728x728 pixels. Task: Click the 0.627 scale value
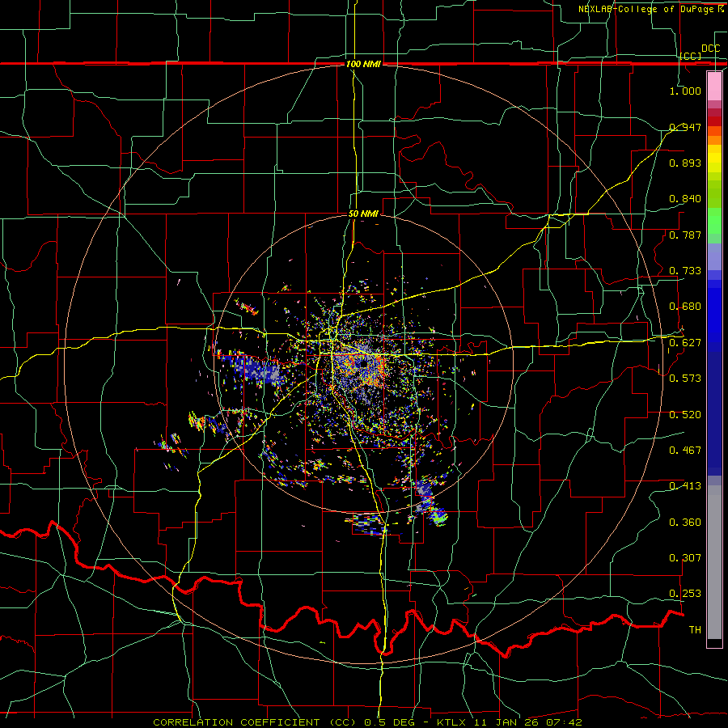pos(685,343)
